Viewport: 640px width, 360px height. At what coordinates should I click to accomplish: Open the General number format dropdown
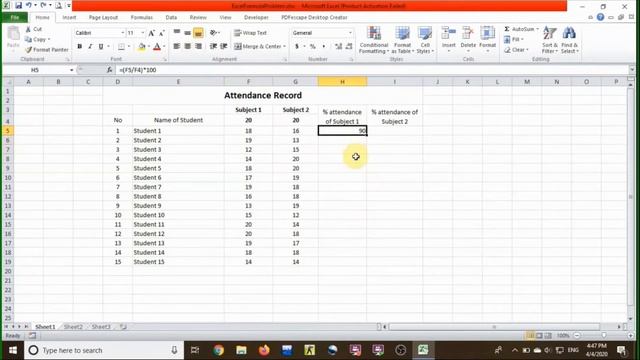click(350, 33)
